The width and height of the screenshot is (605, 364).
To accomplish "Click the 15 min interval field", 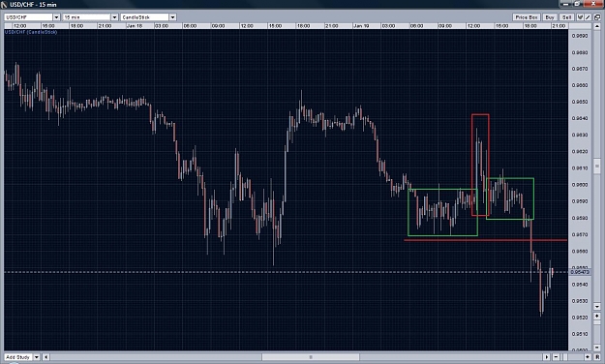I will coord(87,17).
